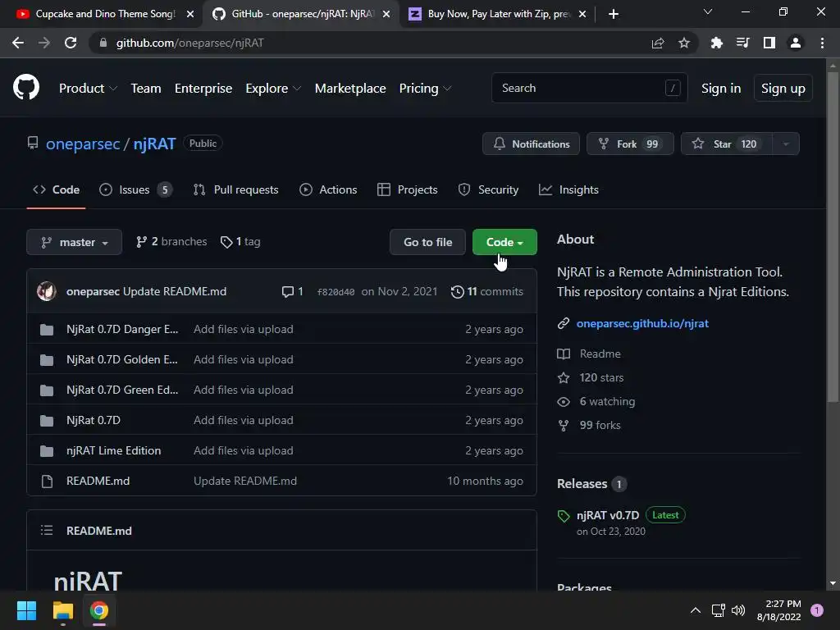
Task: Click the oneparsec avatar in the commit row
Action: [x=47, y=291]
